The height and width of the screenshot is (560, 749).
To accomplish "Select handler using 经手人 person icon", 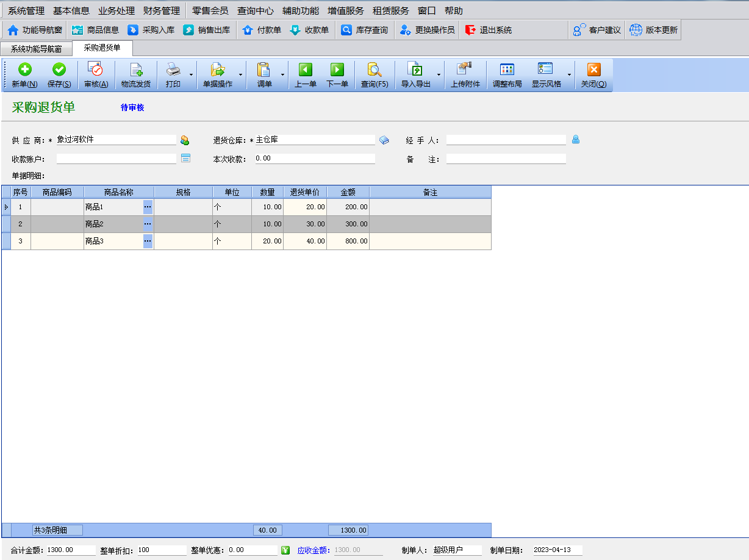I will point(575,140).
